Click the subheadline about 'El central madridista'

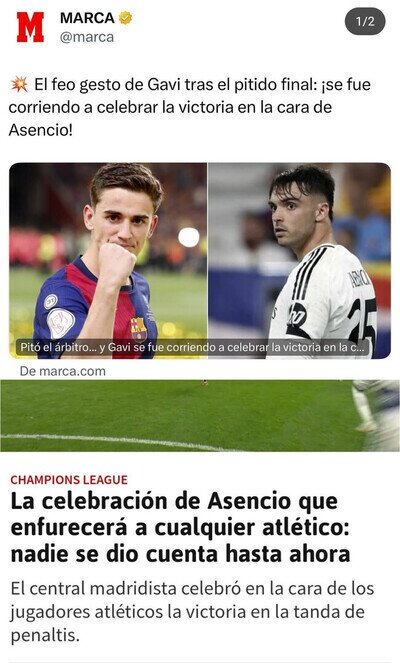[x=192, y=611]
